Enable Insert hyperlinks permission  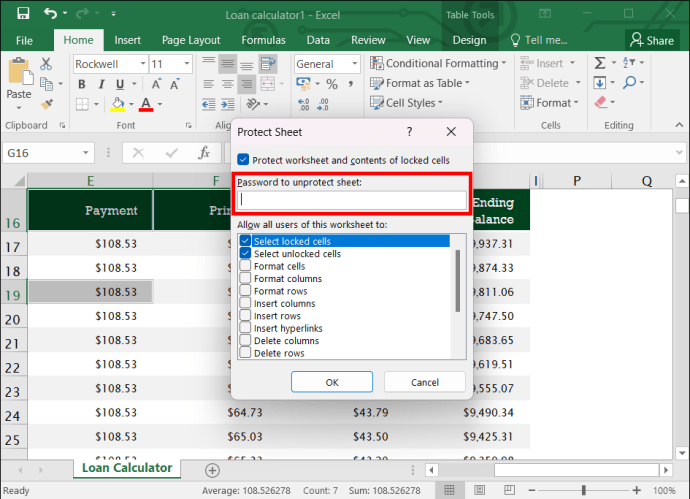246,328
